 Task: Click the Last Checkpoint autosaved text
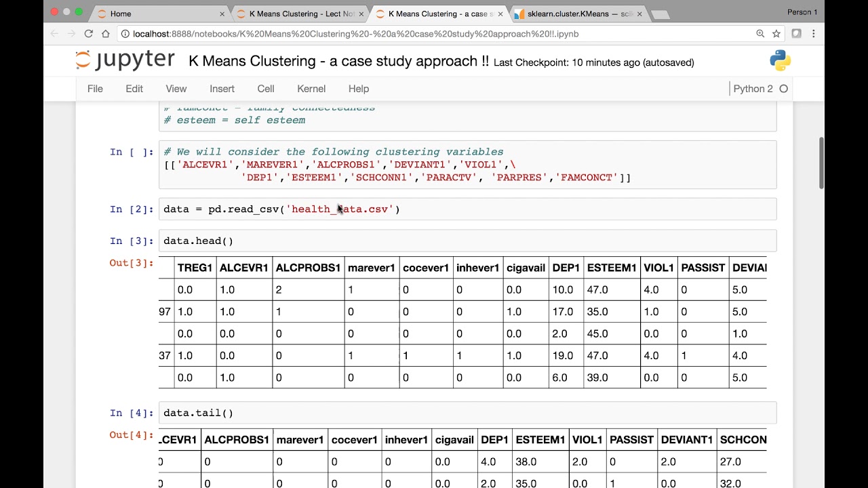pyautogui.click(x=593, y=62)
